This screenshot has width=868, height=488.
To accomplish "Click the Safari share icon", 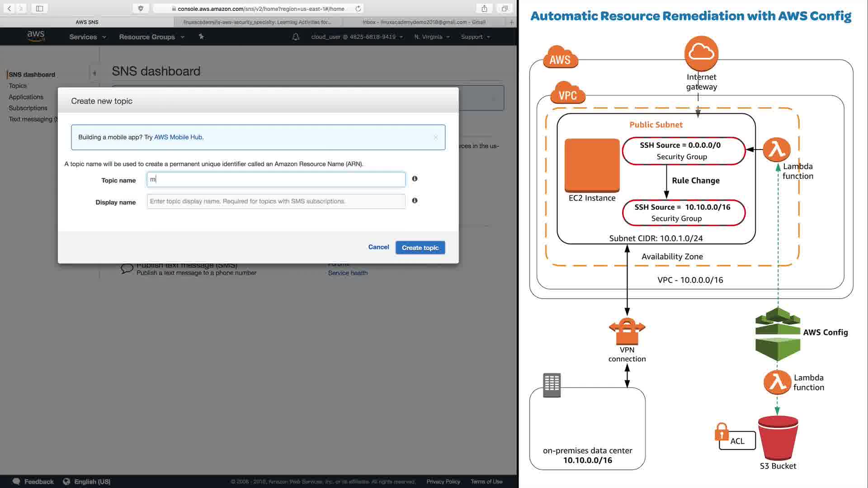I will [x=484, y=9].
